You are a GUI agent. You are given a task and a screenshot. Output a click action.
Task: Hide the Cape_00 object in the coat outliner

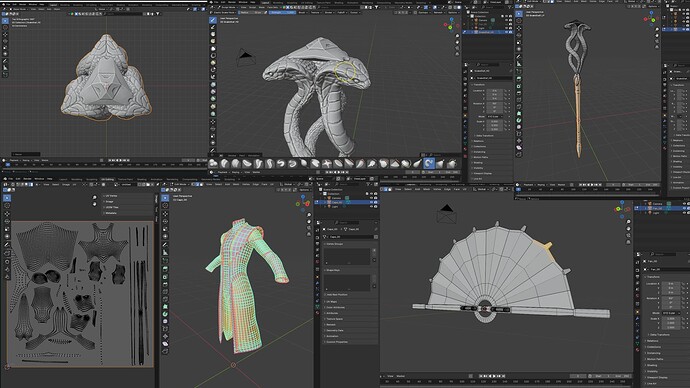pos(371,203)
